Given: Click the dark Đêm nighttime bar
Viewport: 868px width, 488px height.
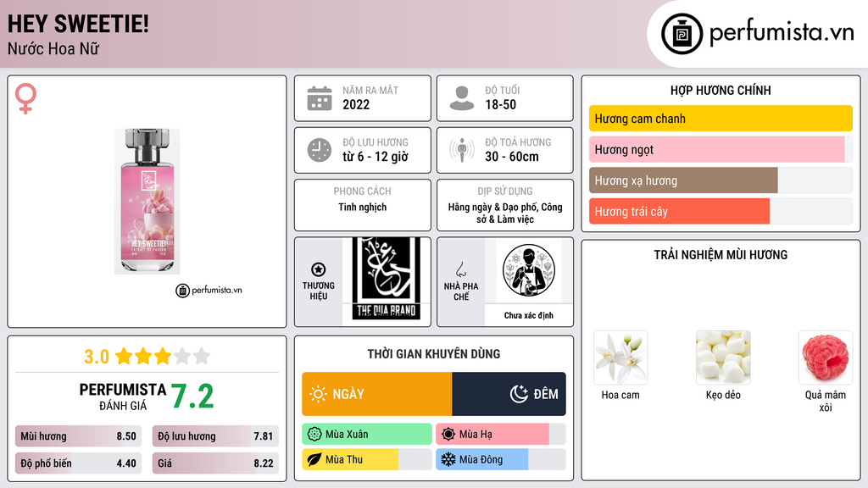Looking at the screenshot, I should point(509,394).
